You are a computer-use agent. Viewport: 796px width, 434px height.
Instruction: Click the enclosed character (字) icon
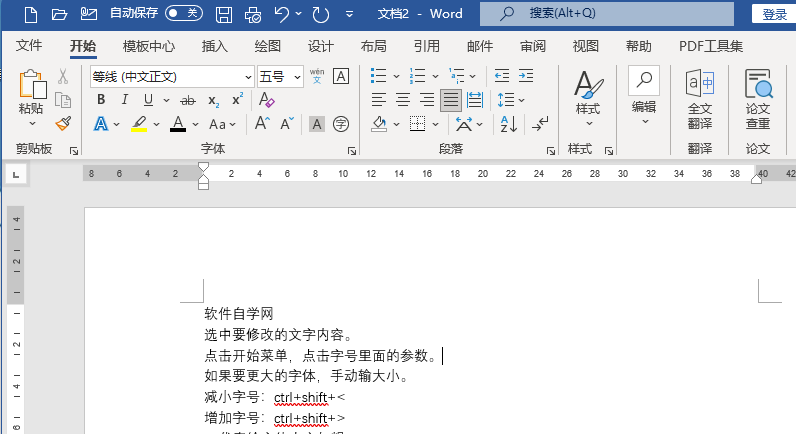341,124
